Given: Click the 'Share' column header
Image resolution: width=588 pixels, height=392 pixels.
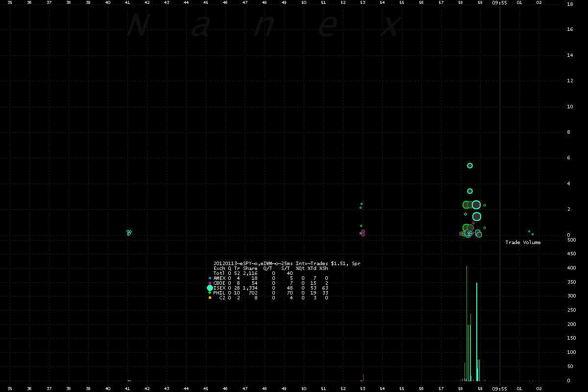Looking at the screenshot, I should click(250, 268).
